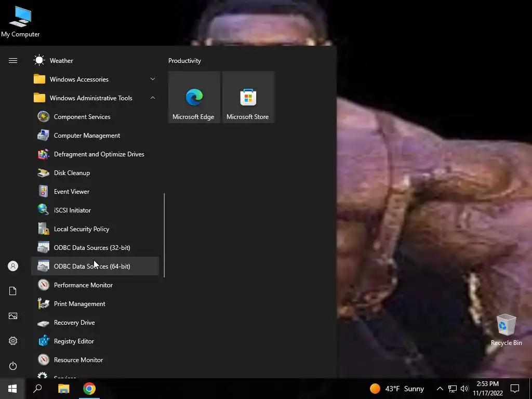532x399 pixels.
Task: Start Disk Cleanup
Action: 95,172
